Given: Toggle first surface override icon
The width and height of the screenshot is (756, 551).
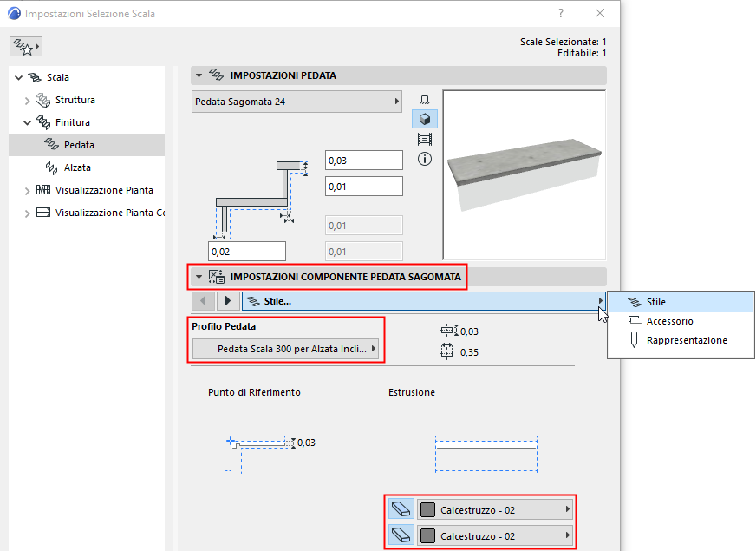Looking at the screenshot, I should [401, 509].
